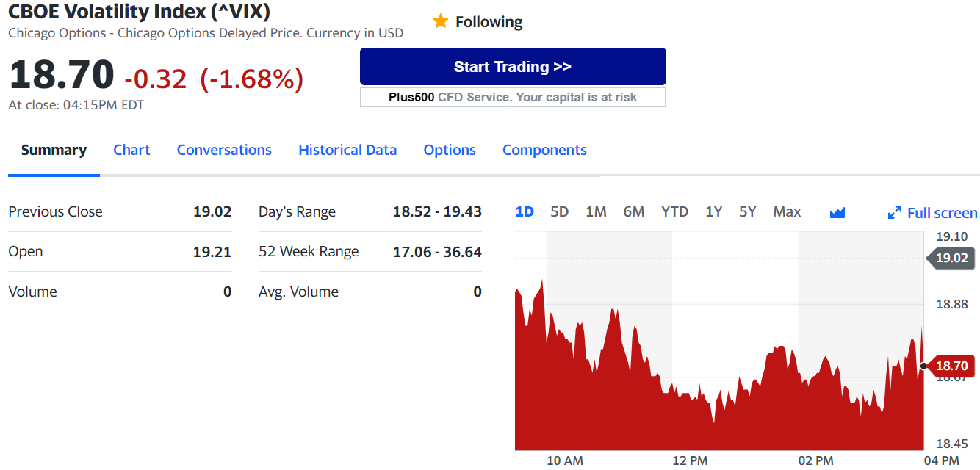Click the Previous Close value 19.02
Screen dimensions: 980x470
click(x=212, y=211)
